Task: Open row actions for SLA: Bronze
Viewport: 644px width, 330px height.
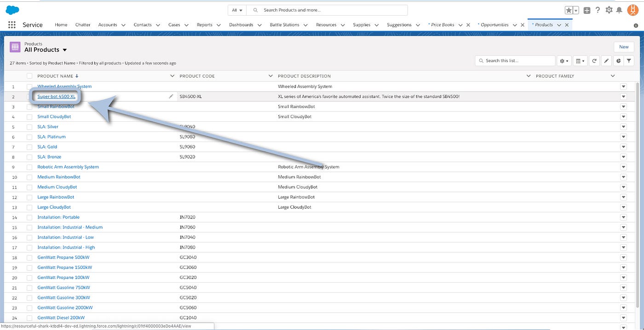Action: 624,157
